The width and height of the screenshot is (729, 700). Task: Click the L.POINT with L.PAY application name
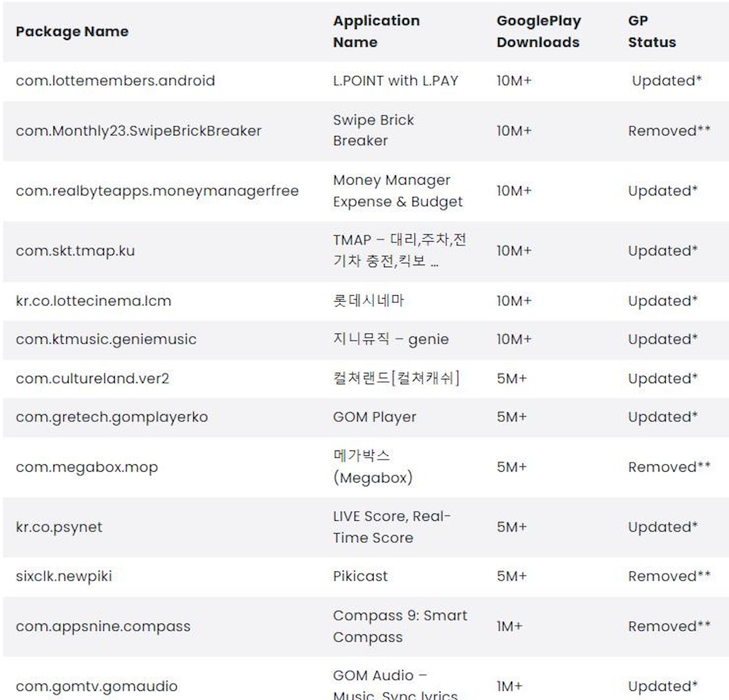pos(395,81)
